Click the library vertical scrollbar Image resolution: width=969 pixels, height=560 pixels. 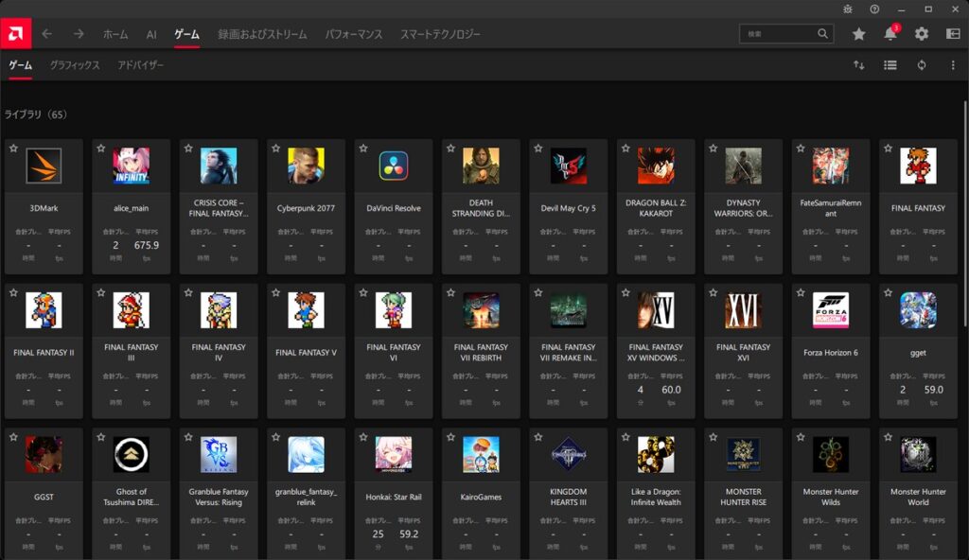tap(965, 213)
